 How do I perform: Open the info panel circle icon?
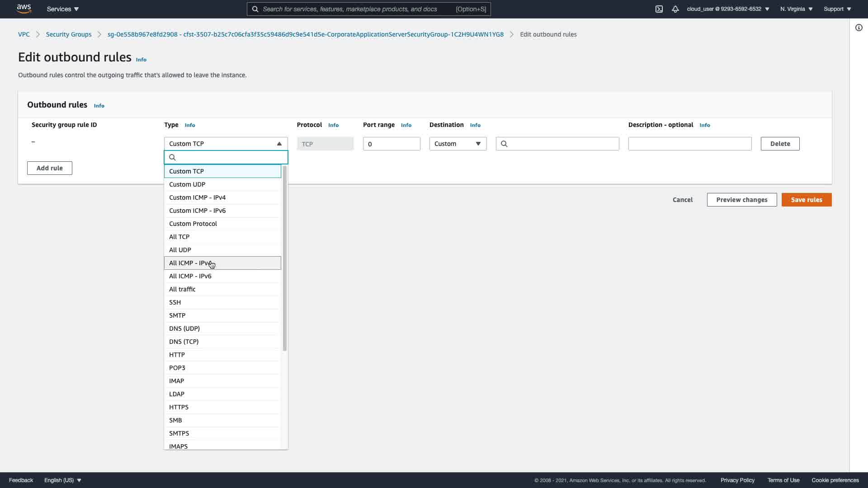(x=859, y=28)
